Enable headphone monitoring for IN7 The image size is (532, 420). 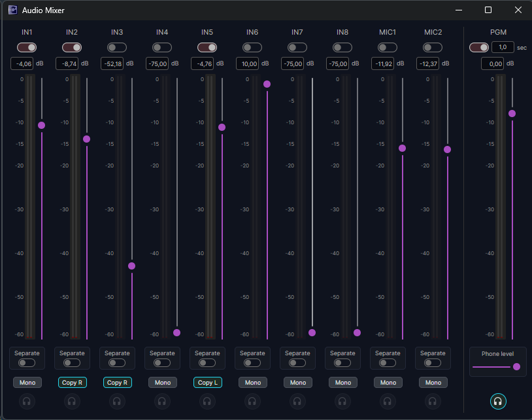[297, 401]
